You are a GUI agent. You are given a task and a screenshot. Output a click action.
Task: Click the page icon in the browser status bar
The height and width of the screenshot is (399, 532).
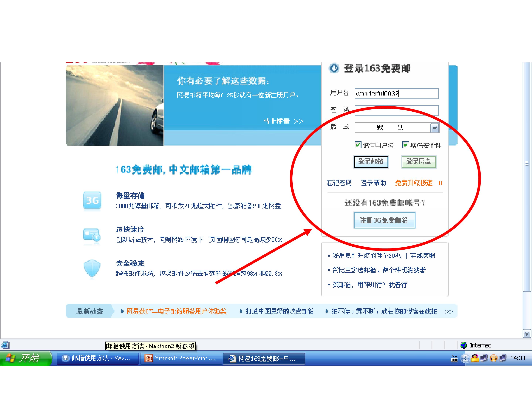pos(5,345)
